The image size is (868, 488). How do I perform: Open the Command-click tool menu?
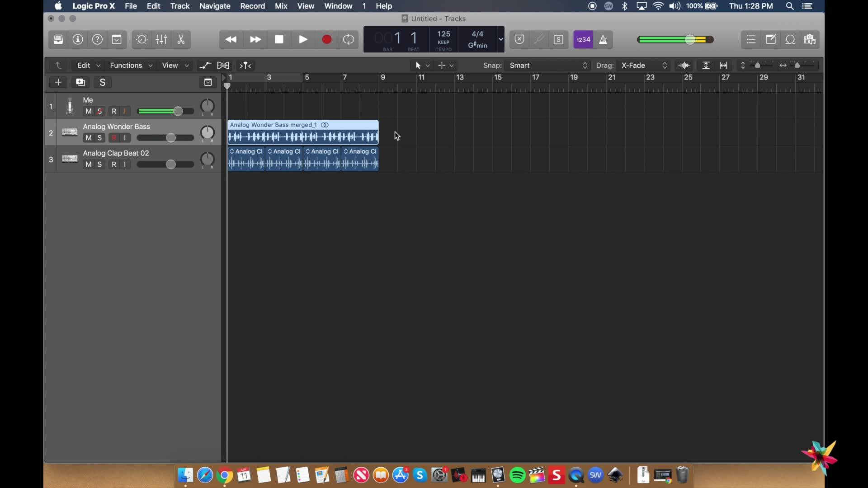click(x=446, y=66)
